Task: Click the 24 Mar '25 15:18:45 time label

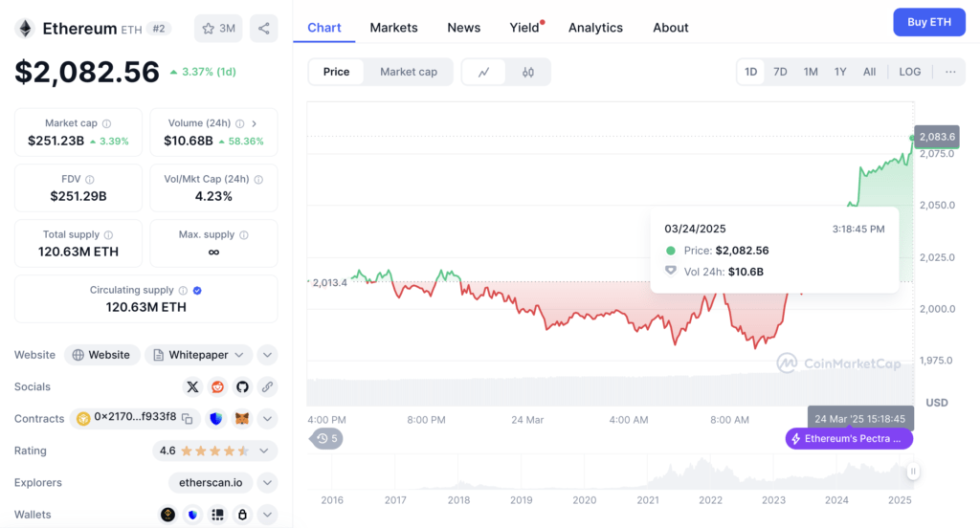Action: [860, 419]
